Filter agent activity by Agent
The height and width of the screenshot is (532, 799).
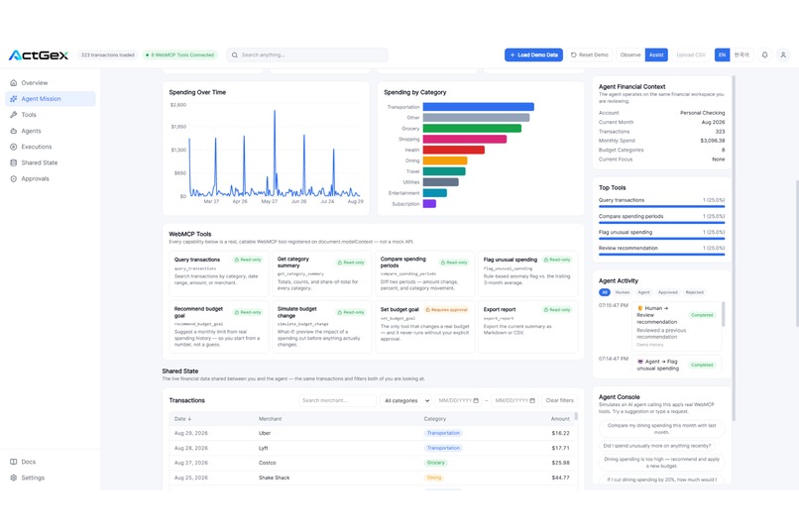pyautogui.click(x=644, y=292)
